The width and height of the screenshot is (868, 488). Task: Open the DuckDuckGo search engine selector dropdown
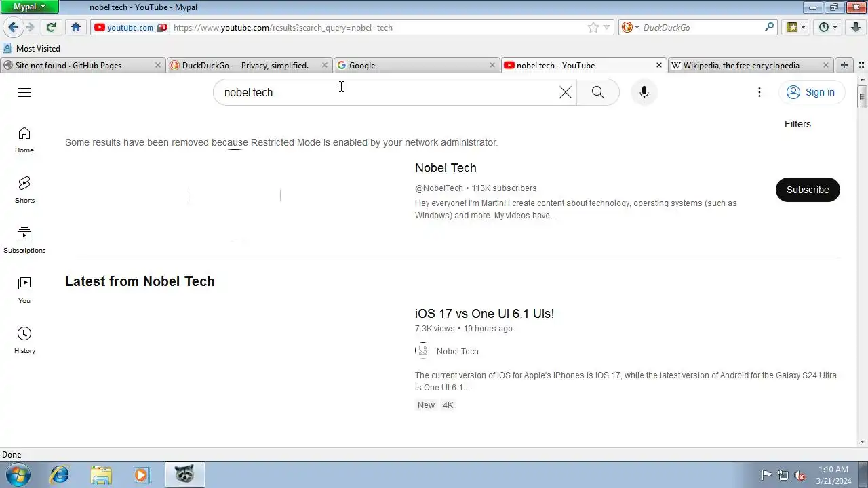coord(629,27)
